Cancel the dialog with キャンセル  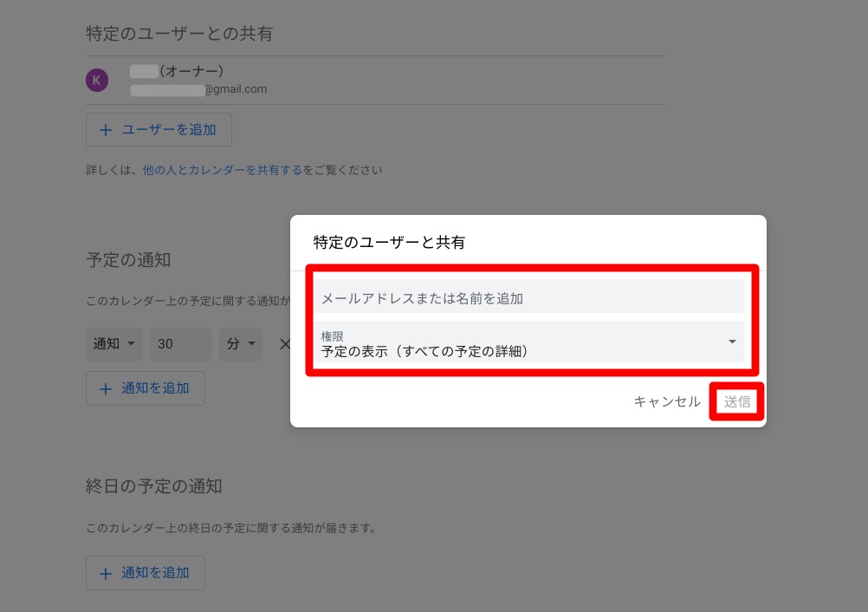tap(667, 401)
